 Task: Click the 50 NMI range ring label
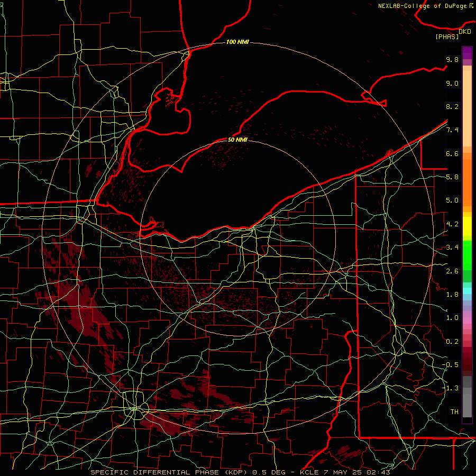237,140
